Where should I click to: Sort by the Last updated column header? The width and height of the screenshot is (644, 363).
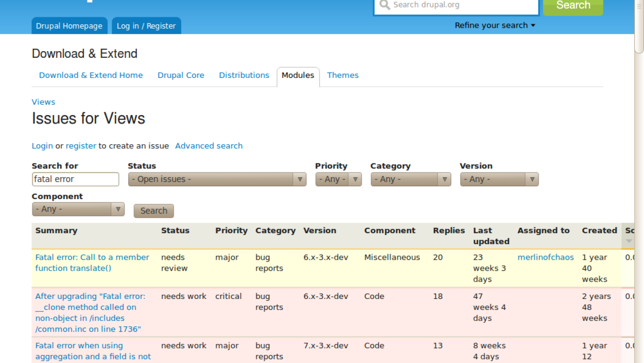click(491, 236)
